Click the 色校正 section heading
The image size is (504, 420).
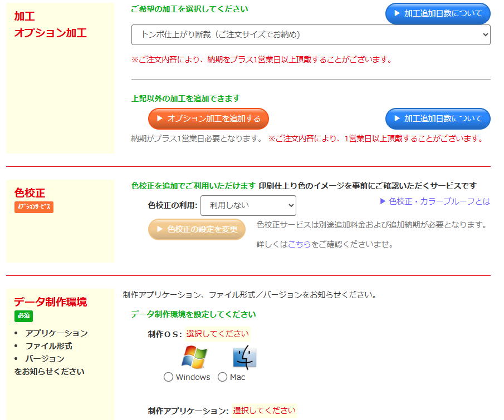click(30, 193)
